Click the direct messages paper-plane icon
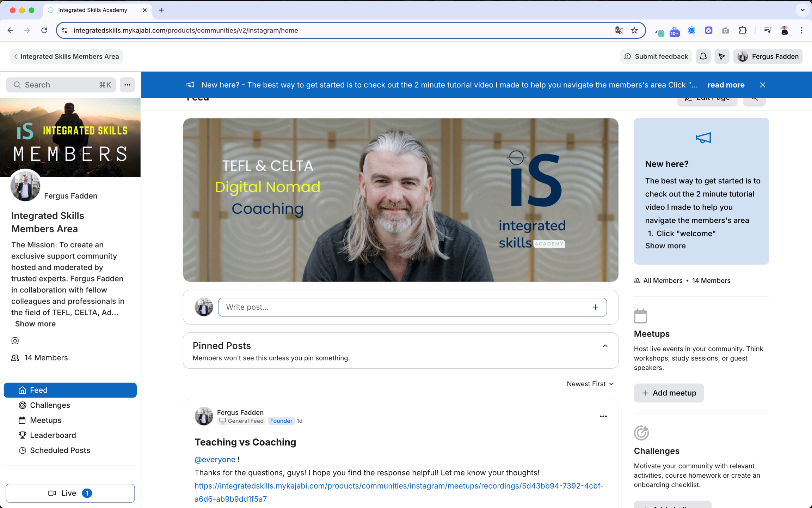Image resolution: width=812 pixels, height=508 pixels. click(x=722, y=56)
